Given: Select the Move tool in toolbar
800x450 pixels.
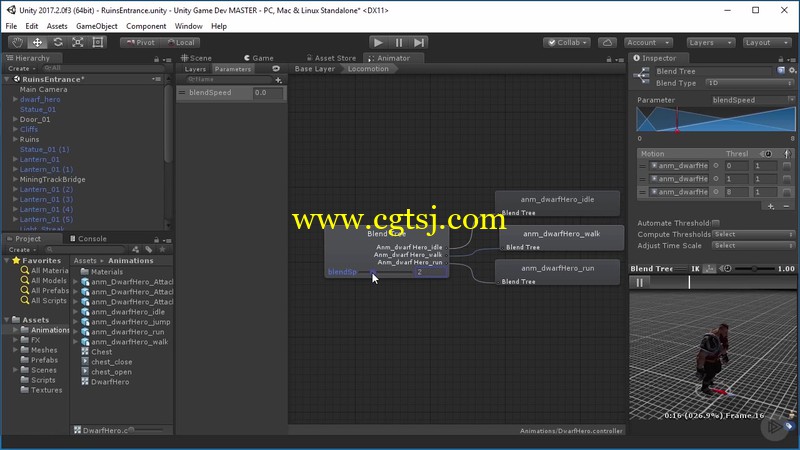Looking at the screenshot, I should [37, 42].
